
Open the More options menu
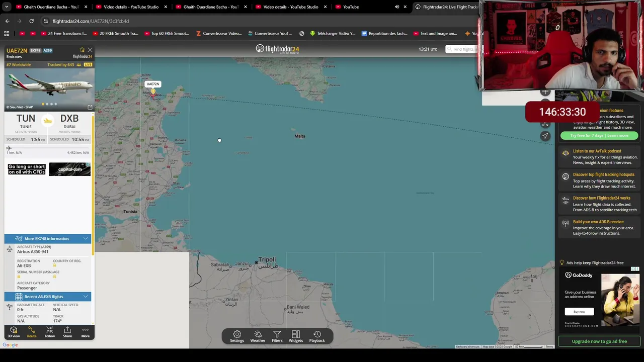[85, 332]
